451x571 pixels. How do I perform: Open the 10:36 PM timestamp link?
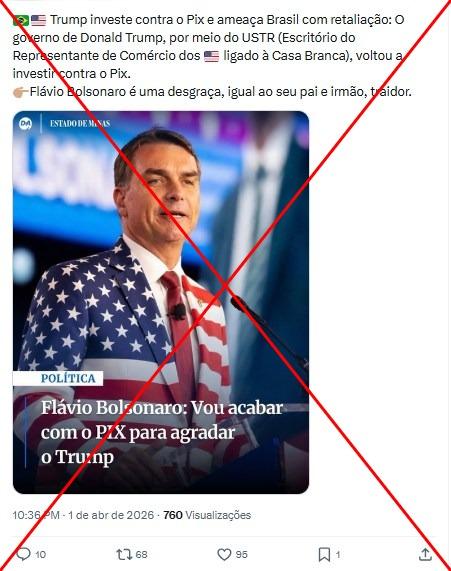[36, 515]
